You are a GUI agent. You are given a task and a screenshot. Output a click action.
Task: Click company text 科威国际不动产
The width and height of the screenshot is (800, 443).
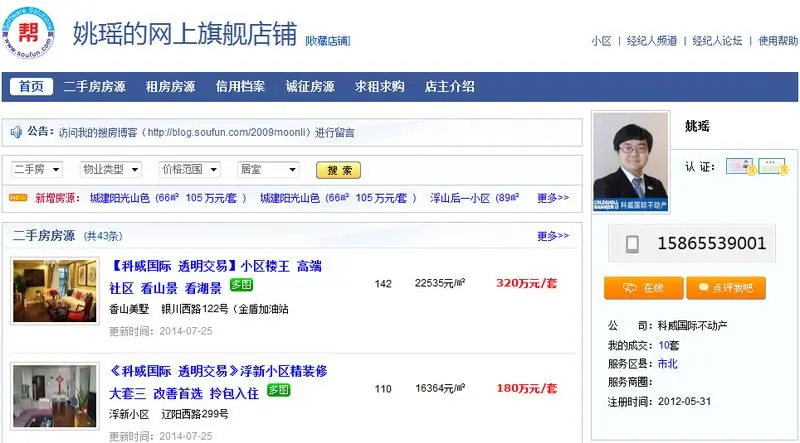(692, 326)
